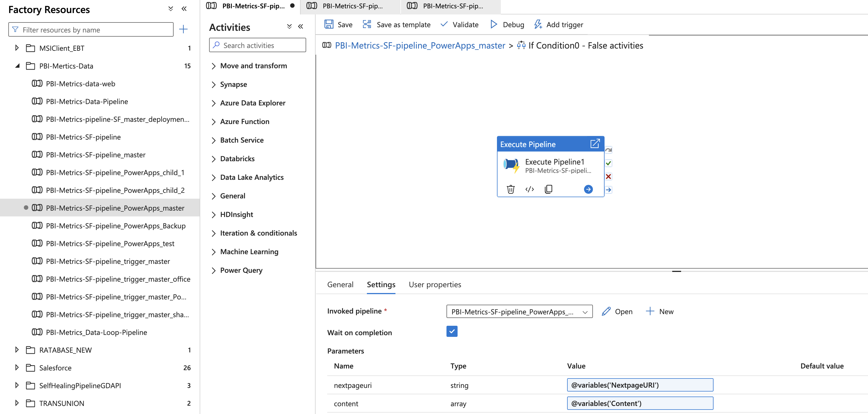Open PBI-Metrics-SF-pipeline_PowerApps_Backup pipeline

tap(116, 226)
